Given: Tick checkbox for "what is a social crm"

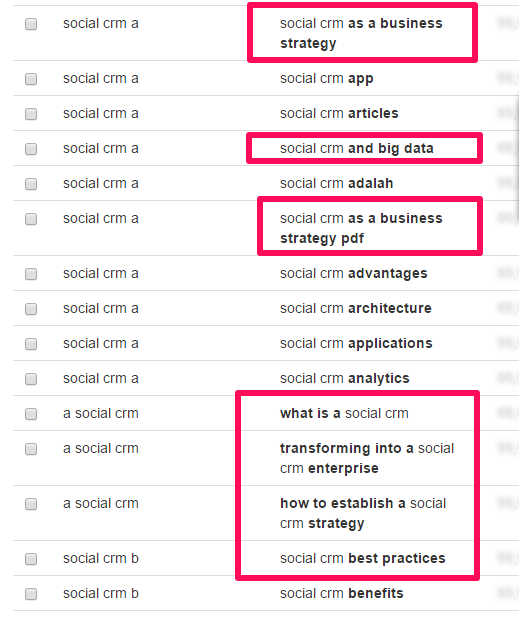Looking at the screenshot, I should point(31,414).
